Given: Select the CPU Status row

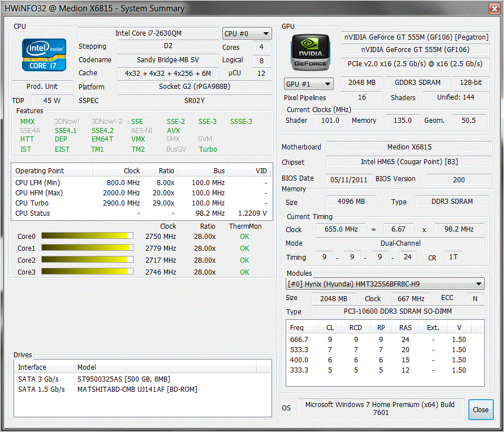Looking at the screenshot, I should tap(141, 213).
